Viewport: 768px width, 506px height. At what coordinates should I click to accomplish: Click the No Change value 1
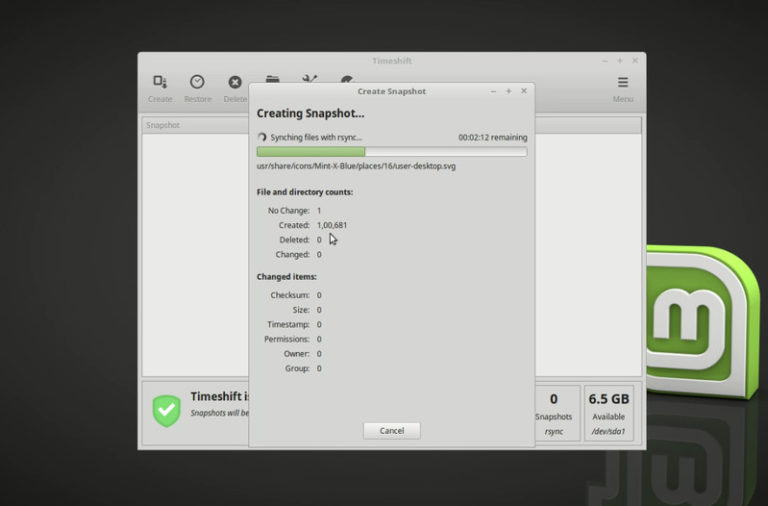pyautogui.click(x=319, y=211)
